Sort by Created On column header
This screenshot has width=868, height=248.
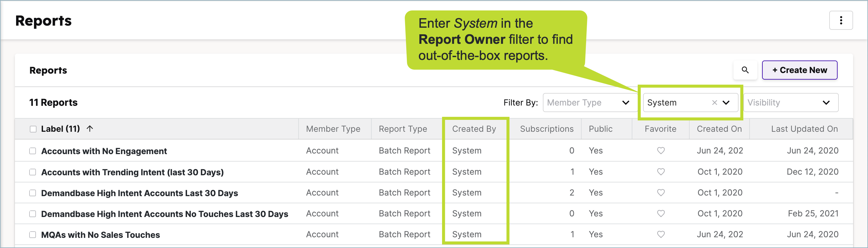pos(719,129)
